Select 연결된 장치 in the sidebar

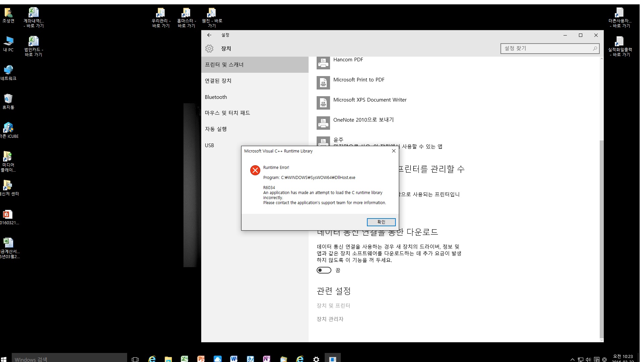click(x=255, y=81)
